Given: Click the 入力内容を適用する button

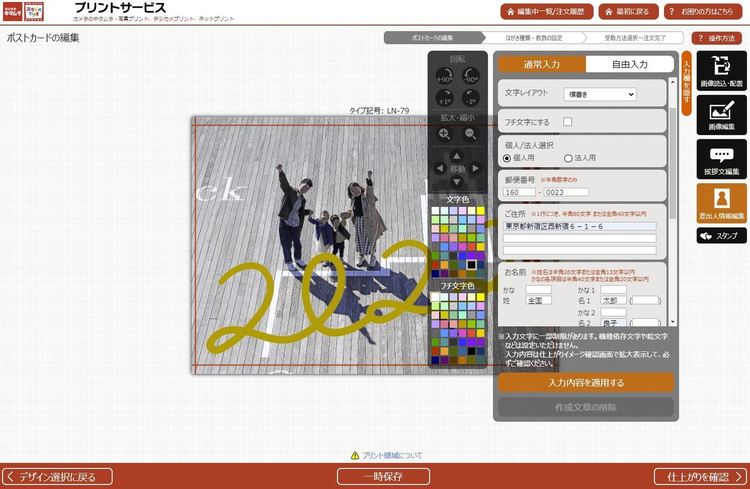Looking at the screenshot, I should click(585, 382).
